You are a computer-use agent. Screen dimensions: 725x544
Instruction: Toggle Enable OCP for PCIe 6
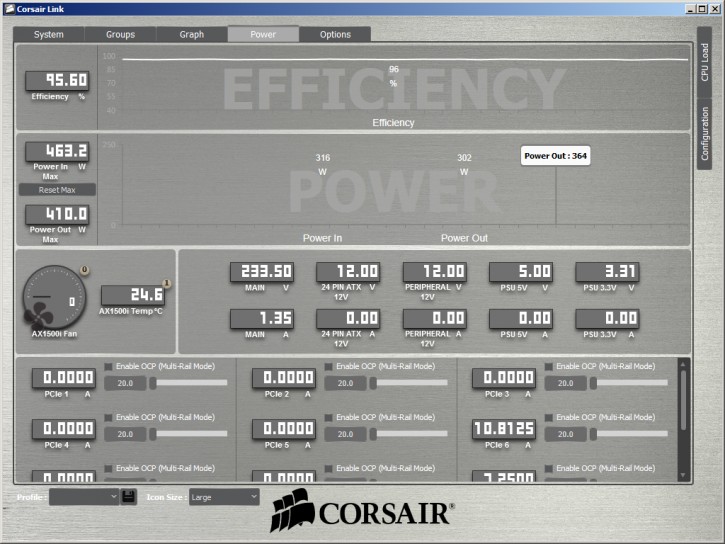pyautogui.click(x=550, y=417)
